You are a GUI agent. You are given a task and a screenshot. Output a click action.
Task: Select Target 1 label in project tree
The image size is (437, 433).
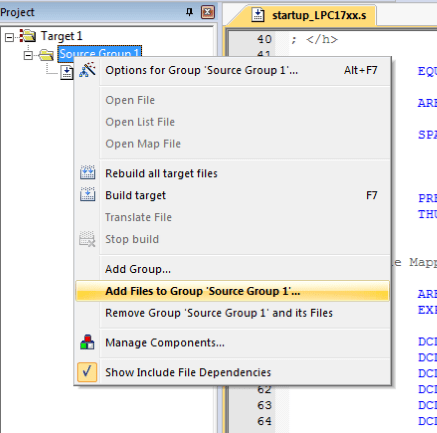click(61, 36)
